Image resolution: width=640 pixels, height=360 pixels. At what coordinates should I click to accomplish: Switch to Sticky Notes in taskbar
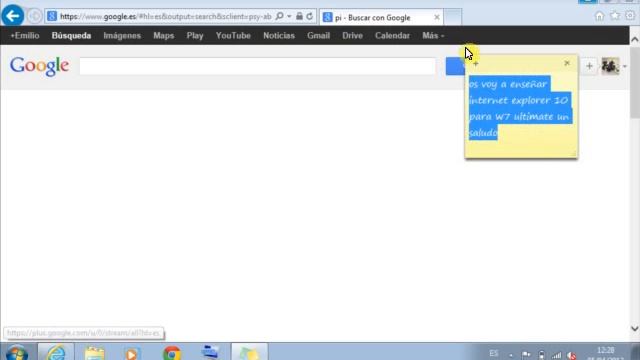tap(249, 352)
